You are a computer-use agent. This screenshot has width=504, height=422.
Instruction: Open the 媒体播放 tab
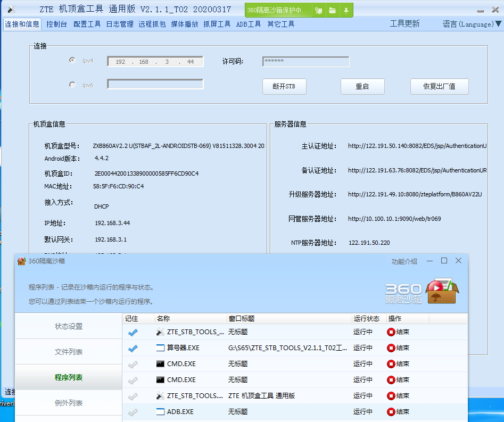click(185, 24)
